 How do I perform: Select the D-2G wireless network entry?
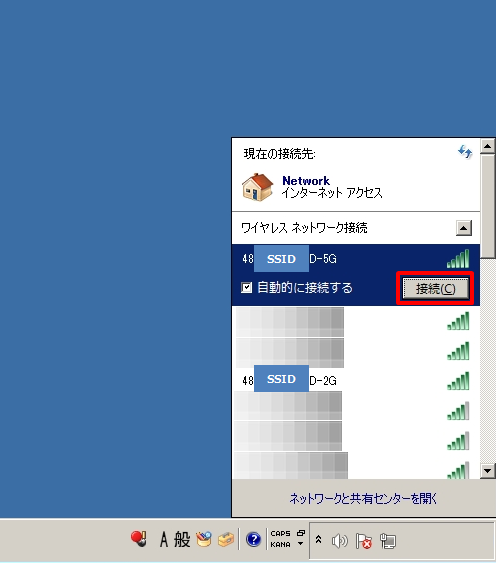(356, 380)
